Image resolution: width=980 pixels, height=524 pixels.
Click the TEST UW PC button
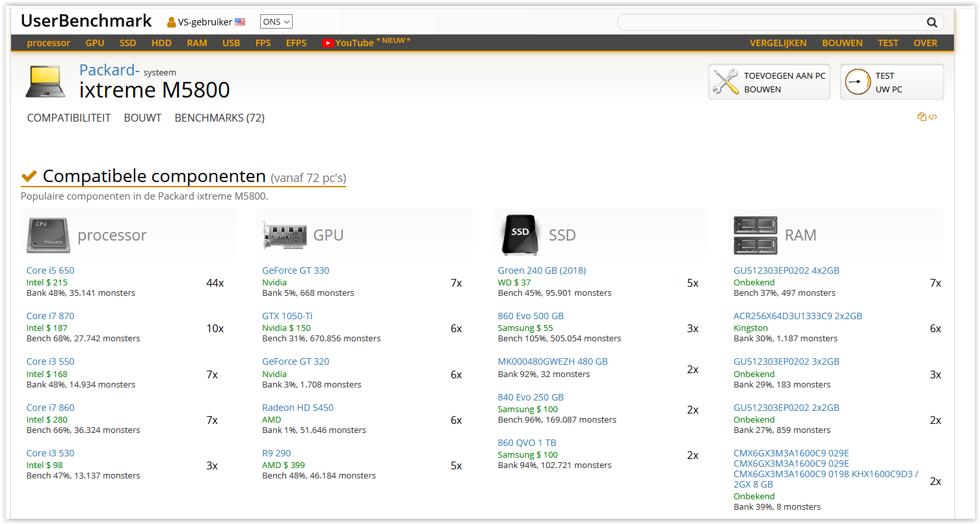click(x=892, y=82)
